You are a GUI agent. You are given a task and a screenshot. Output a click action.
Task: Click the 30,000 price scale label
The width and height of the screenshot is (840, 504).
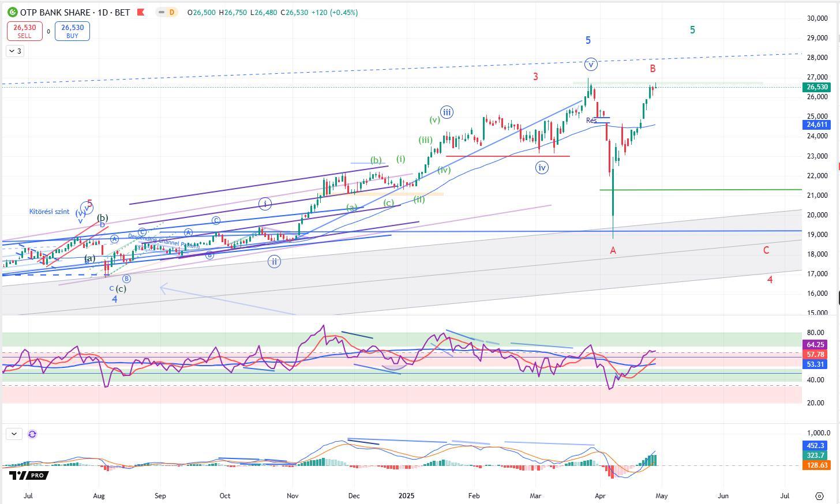[x=817, y=18]
